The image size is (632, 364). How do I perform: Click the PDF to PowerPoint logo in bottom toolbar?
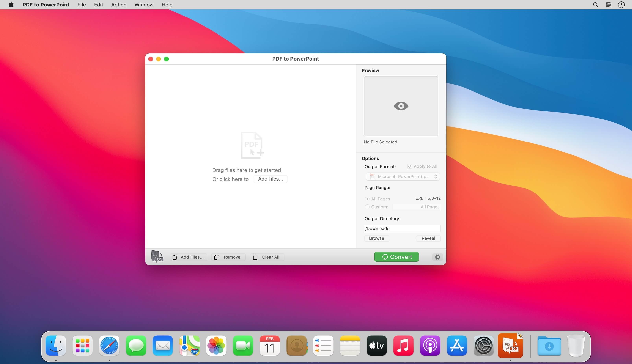157,256
